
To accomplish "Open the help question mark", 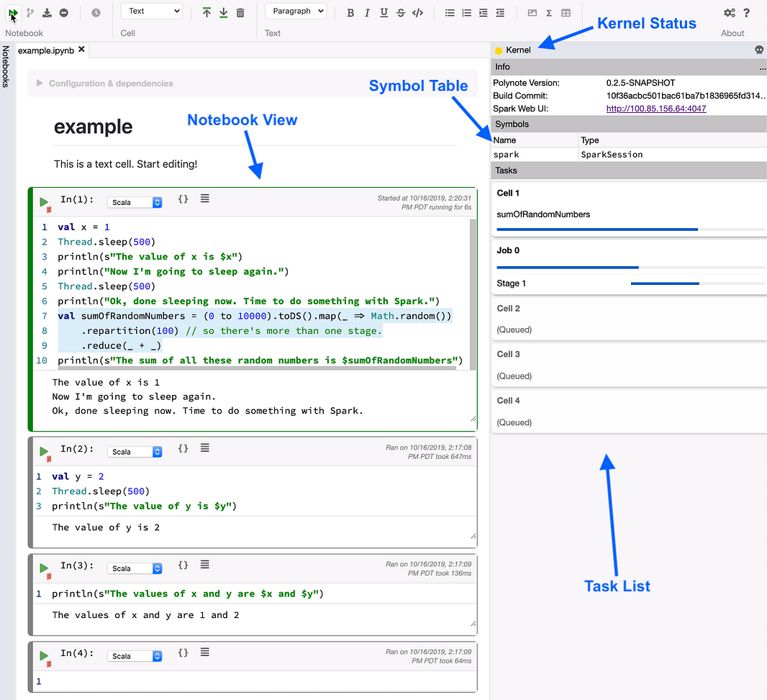I will point(746,13).
